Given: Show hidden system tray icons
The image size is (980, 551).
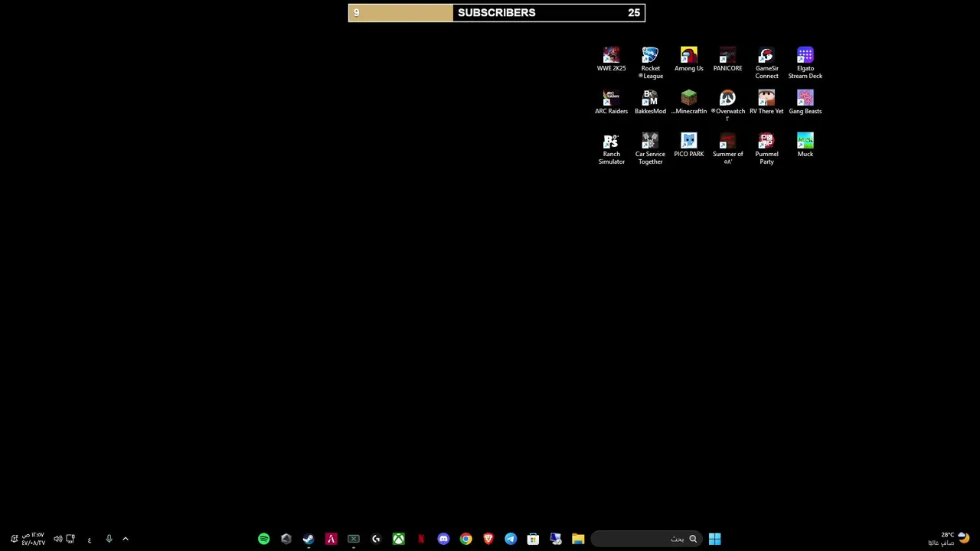Looking at the screenshot, I should coord(126,539).
